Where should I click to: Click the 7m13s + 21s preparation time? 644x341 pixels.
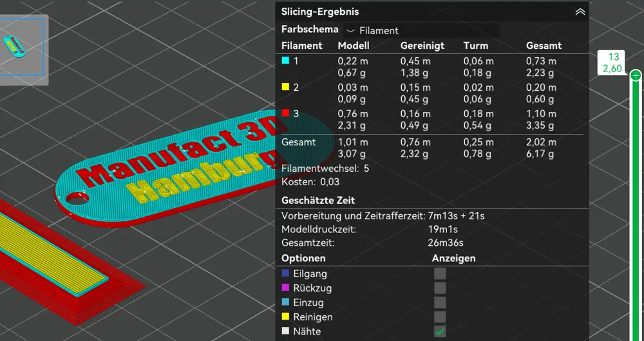coord(456,216)
